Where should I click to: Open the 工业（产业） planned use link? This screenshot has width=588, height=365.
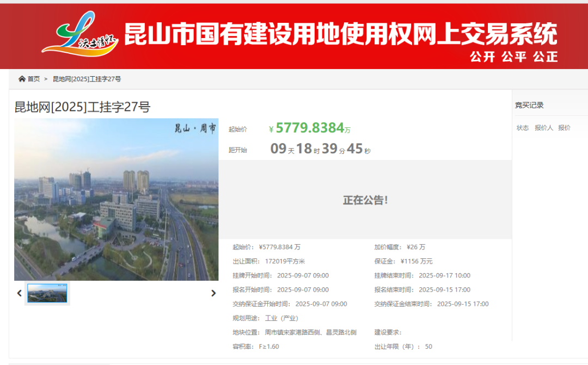coord(281,318)
